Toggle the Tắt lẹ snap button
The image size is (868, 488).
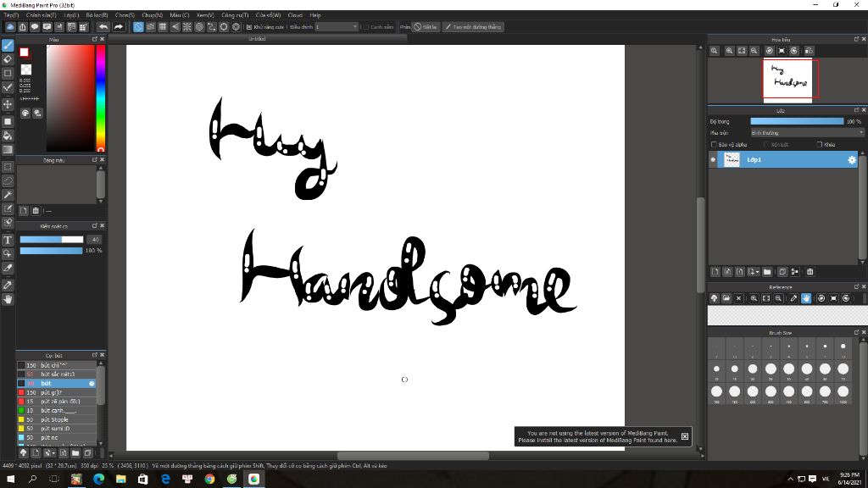pyautogui.click(x=426, y=26)
